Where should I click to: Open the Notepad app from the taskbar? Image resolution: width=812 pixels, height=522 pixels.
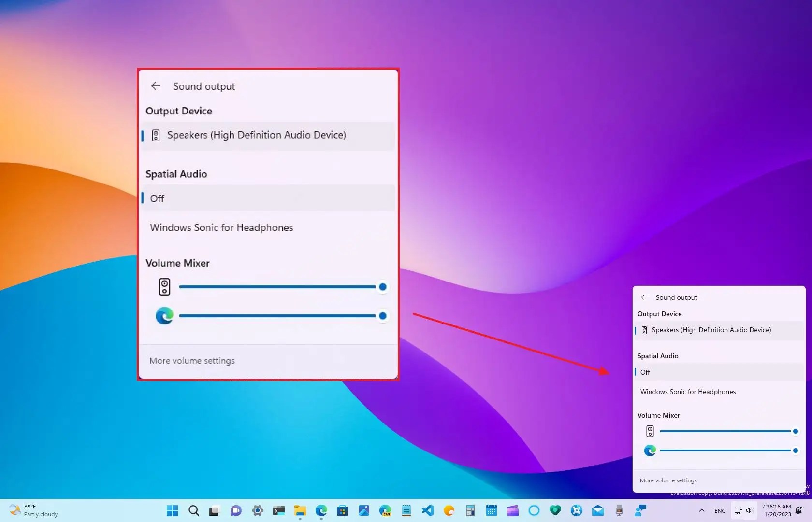[406, 510]
